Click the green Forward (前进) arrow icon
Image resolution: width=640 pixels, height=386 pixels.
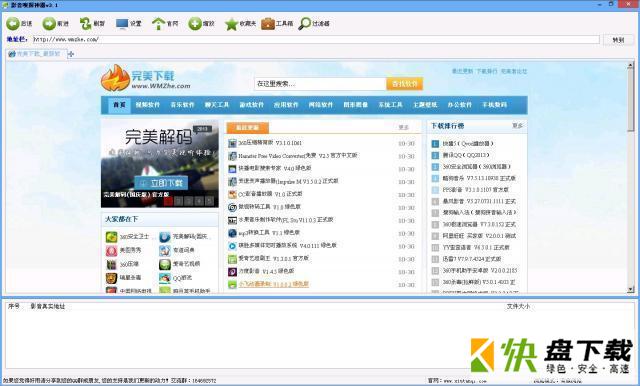[x=49, y=24]
